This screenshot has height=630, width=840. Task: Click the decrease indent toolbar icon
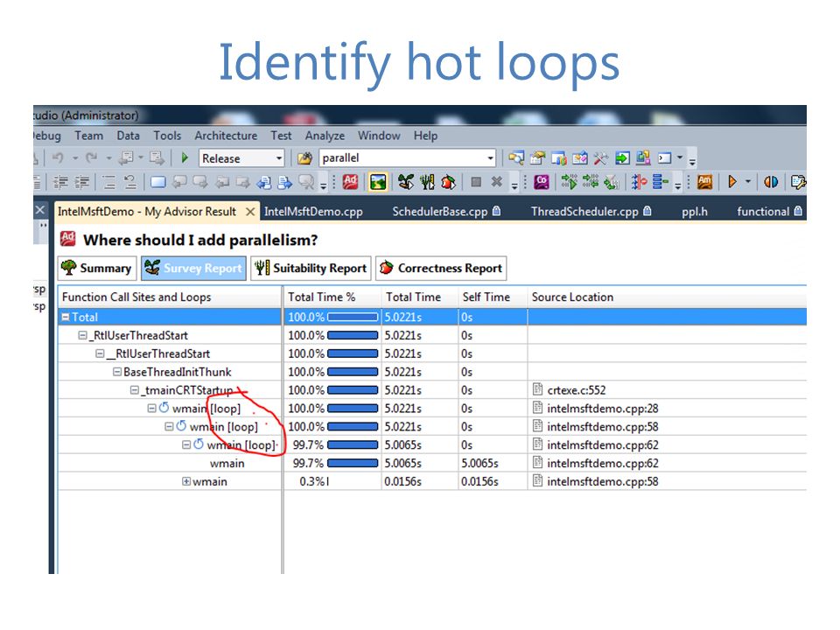pyautogui.click(x=60, y=183)
